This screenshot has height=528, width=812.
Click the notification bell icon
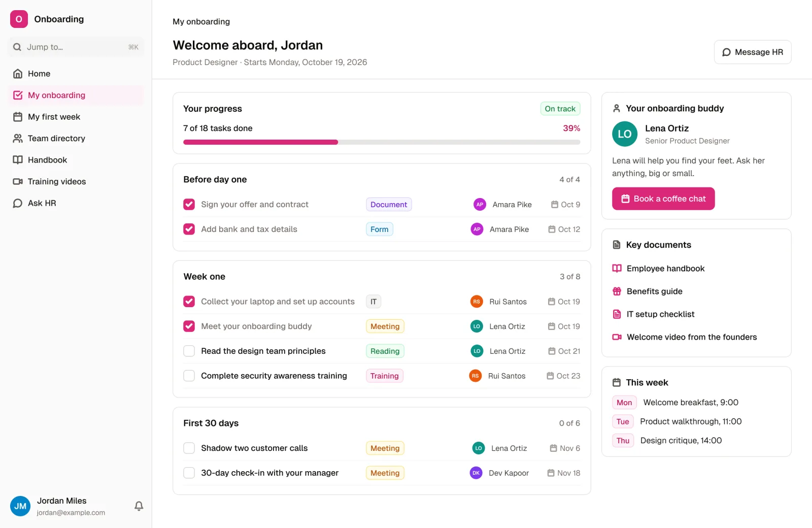139,506
